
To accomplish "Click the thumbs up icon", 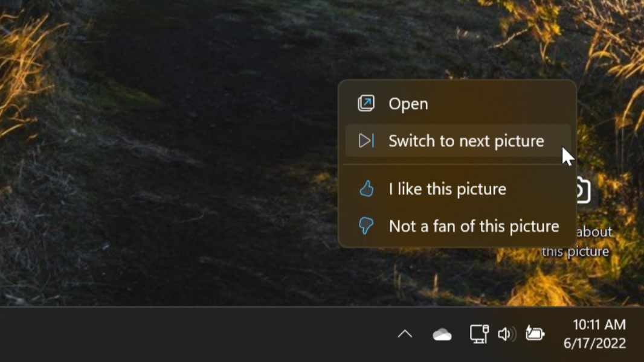I will [x=366, y=189].
